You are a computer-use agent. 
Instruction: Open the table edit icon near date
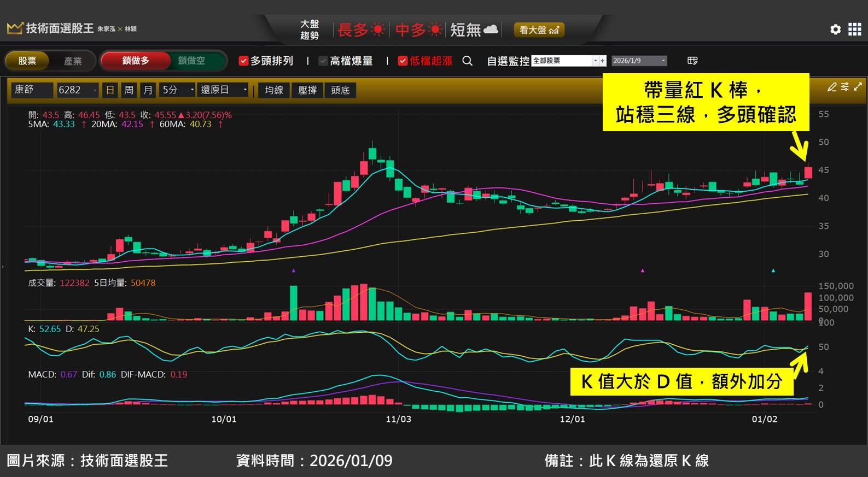click(x=692, y=61)
